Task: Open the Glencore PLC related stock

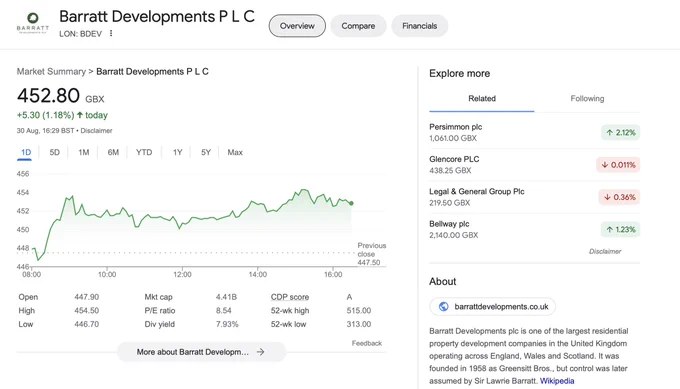Action: (534, 165)
